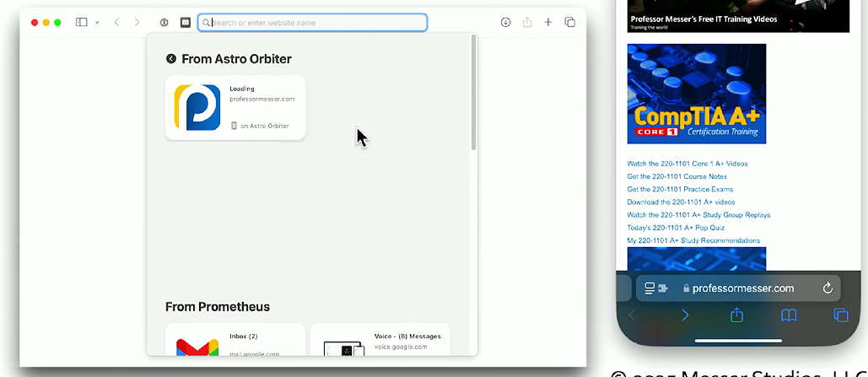Open the Inbox (2) Gmail tab card
This screenshot has height=377, width=868.
click(235, 339)
